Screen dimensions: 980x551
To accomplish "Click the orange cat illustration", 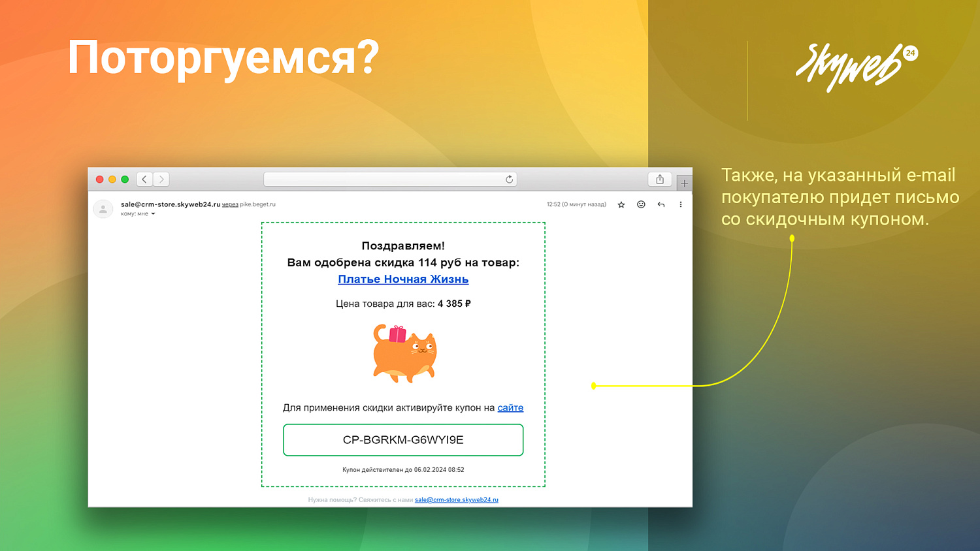I will click(404, 353).
